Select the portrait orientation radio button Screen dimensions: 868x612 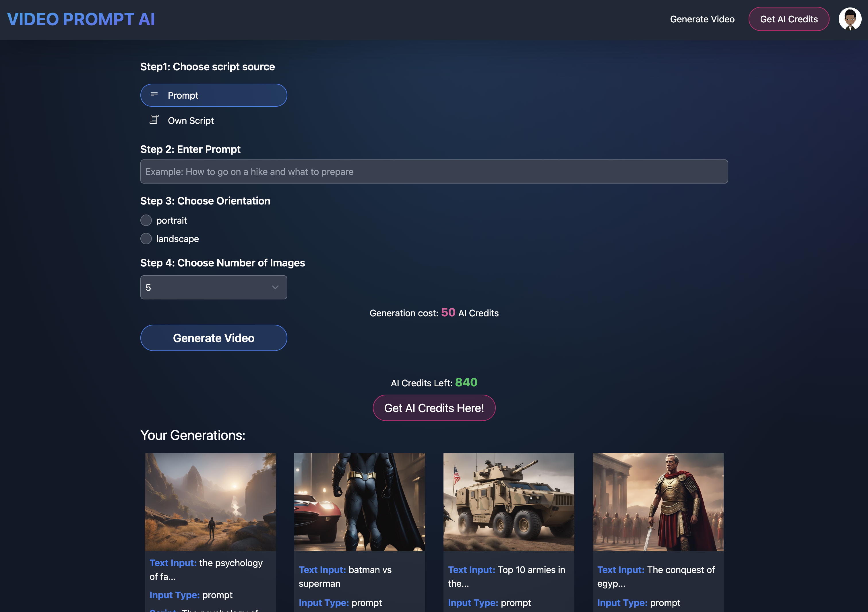point(146,220)
